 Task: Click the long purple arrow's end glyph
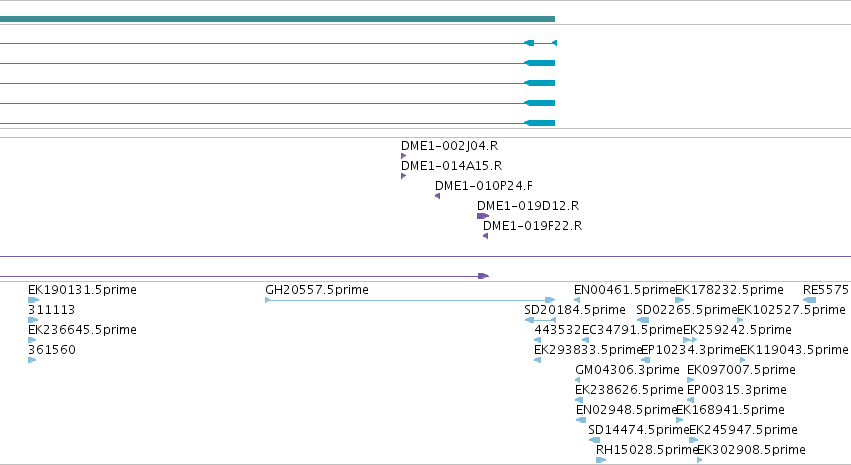click(483, 276)
